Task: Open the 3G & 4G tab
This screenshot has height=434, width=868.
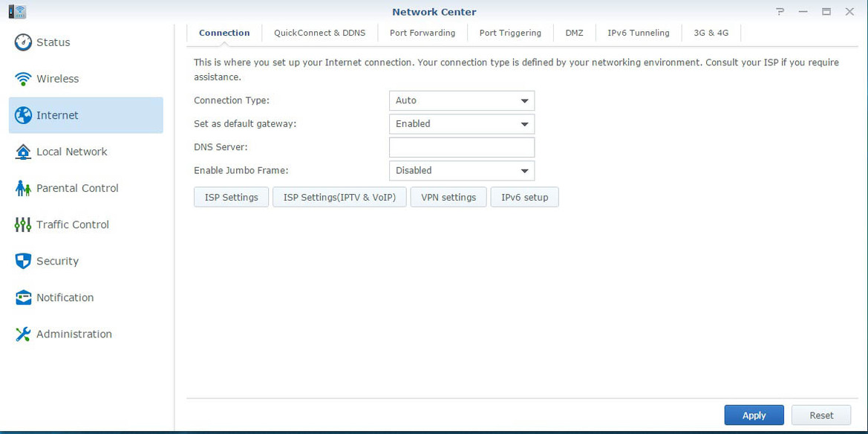Action: (x=711, y=33)
